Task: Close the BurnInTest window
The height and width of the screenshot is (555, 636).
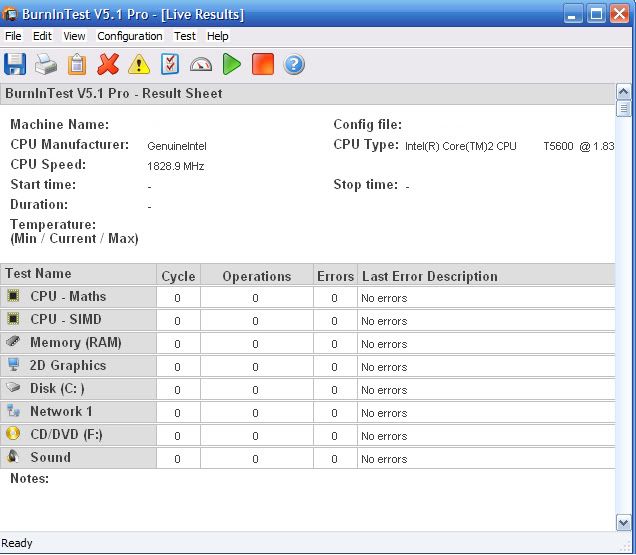Action: coord(620,14)
